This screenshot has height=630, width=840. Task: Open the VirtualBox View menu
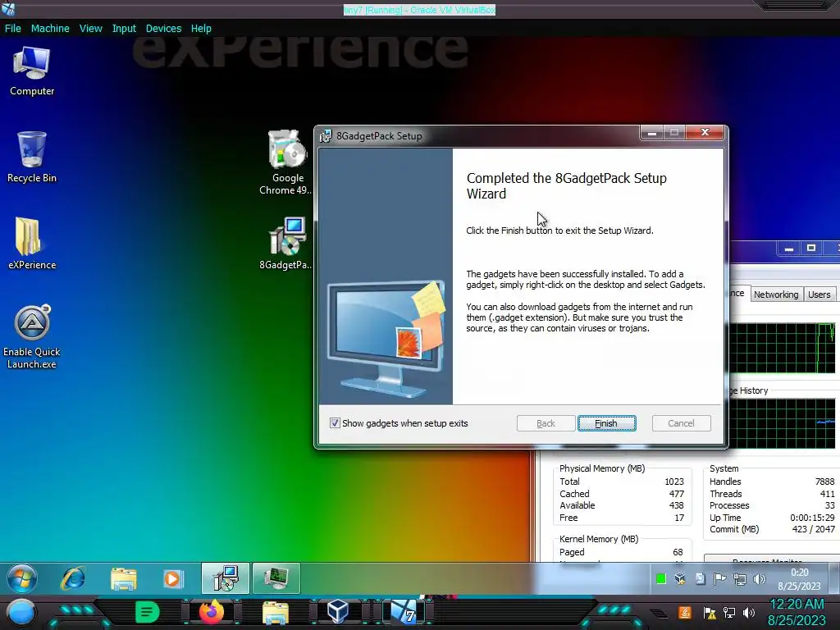90,29
